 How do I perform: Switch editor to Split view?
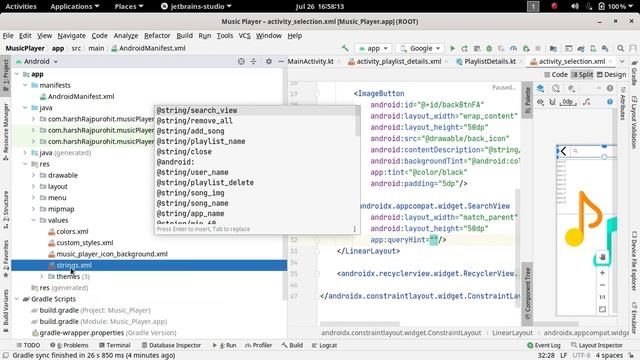click(x=582, y=75)
